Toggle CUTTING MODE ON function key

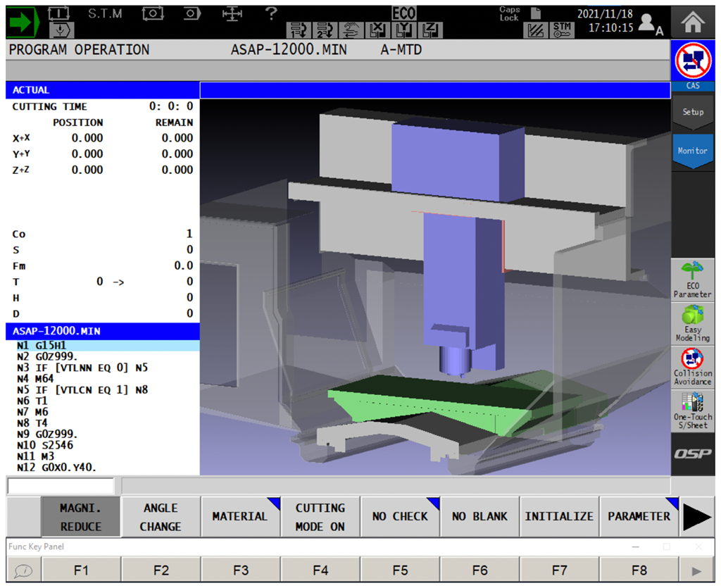coord(320,517)
